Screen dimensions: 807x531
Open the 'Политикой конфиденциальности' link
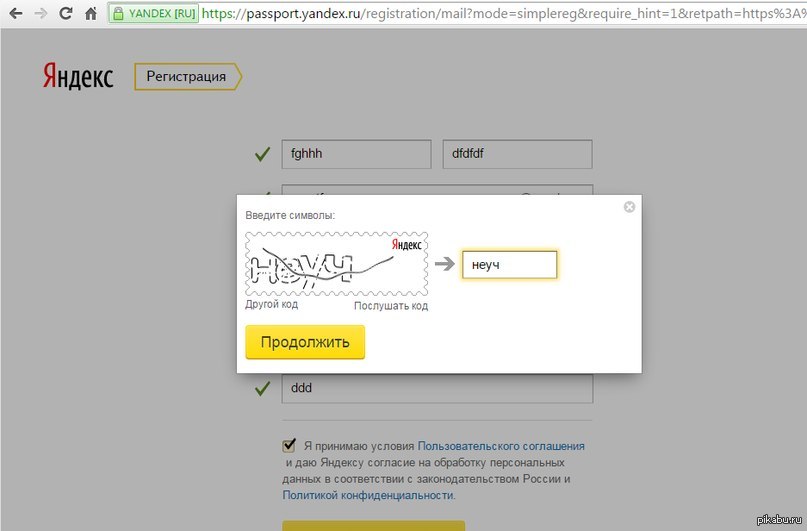368,495
